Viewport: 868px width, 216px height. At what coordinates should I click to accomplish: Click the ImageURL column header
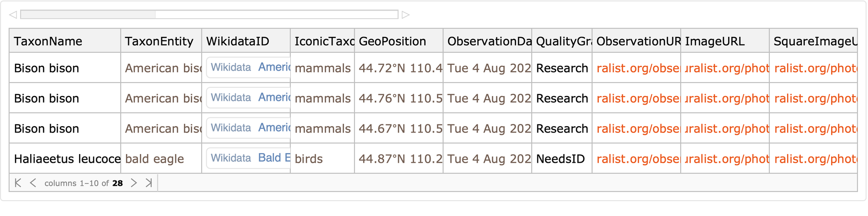[x=715, y=41]
